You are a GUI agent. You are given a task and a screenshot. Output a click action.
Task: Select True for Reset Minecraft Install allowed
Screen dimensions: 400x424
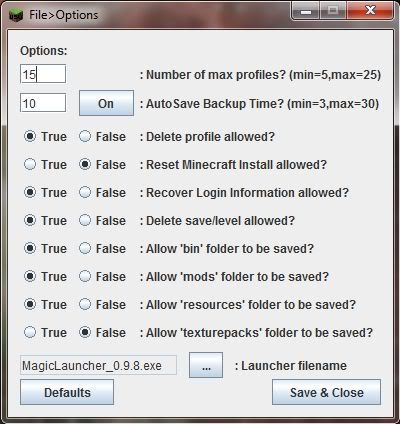coord(30,164)
